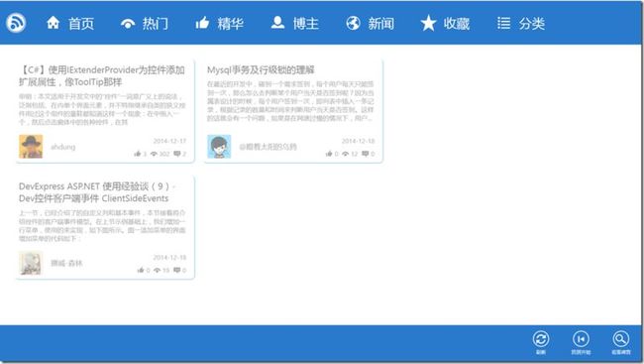Viewport: 644px width, 364px height.
Task: Click the date 2014-12-17 on ahdung's card
Action: (169, 141)
